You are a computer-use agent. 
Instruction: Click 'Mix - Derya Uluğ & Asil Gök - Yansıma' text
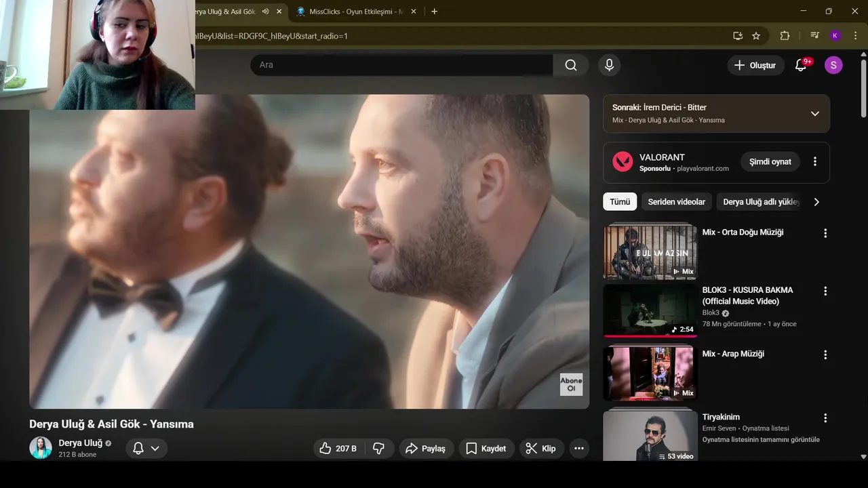click(x=668, y=120)
